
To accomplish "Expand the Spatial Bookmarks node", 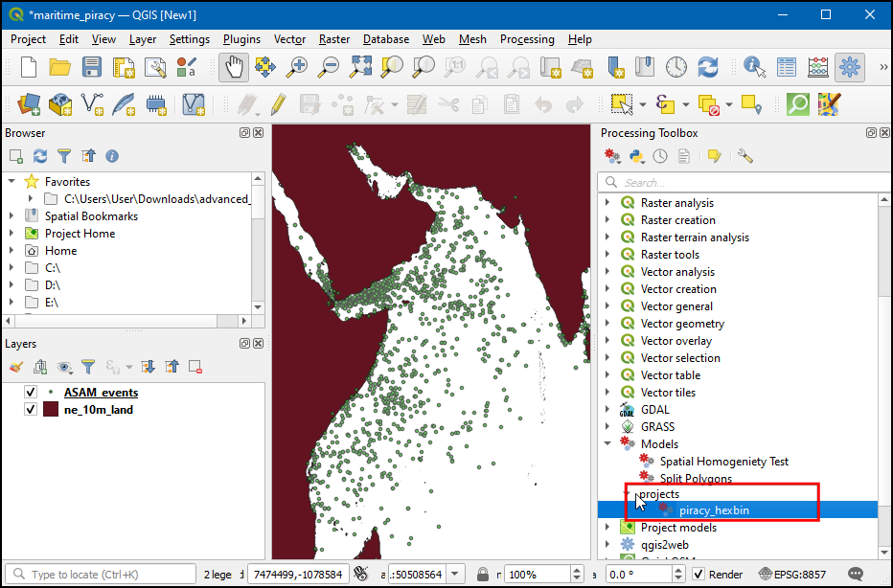I will pyautogui.click(x=11, y=215).
